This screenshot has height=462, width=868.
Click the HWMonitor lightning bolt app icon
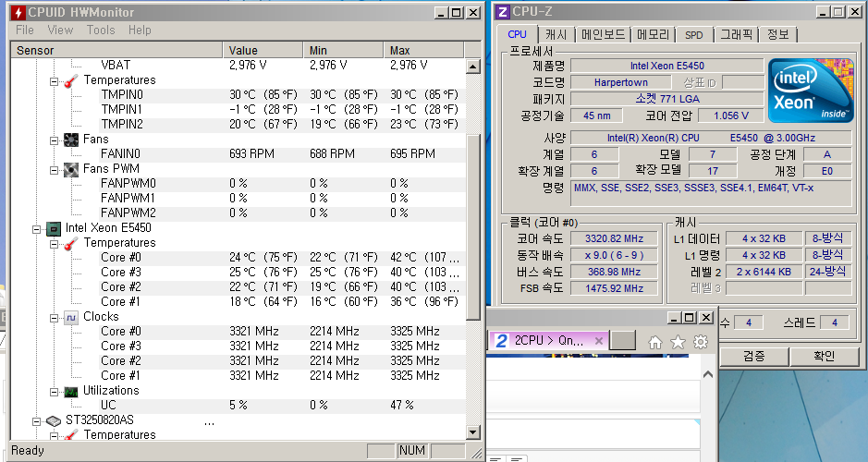coord(18,12)
